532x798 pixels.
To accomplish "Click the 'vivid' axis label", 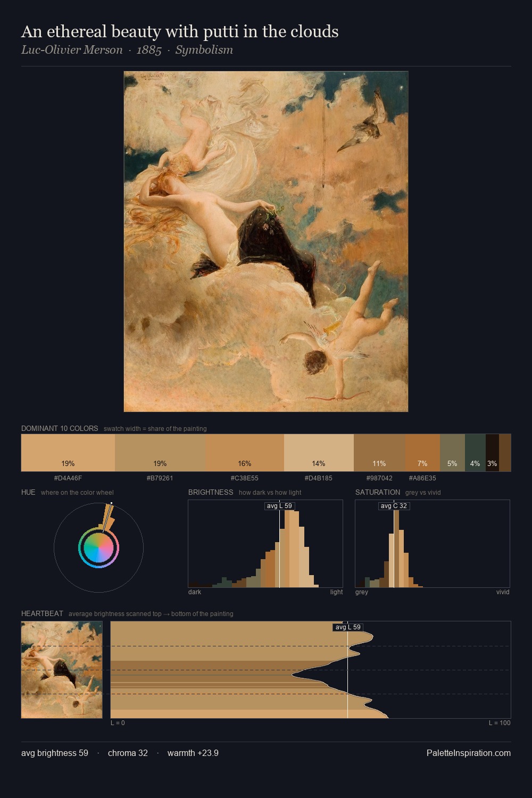I will pos(503,592).
